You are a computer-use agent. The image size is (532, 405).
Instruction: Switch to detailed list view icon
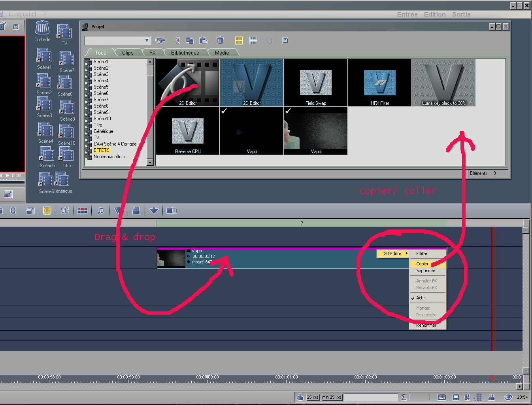click(x=253, y=40)
